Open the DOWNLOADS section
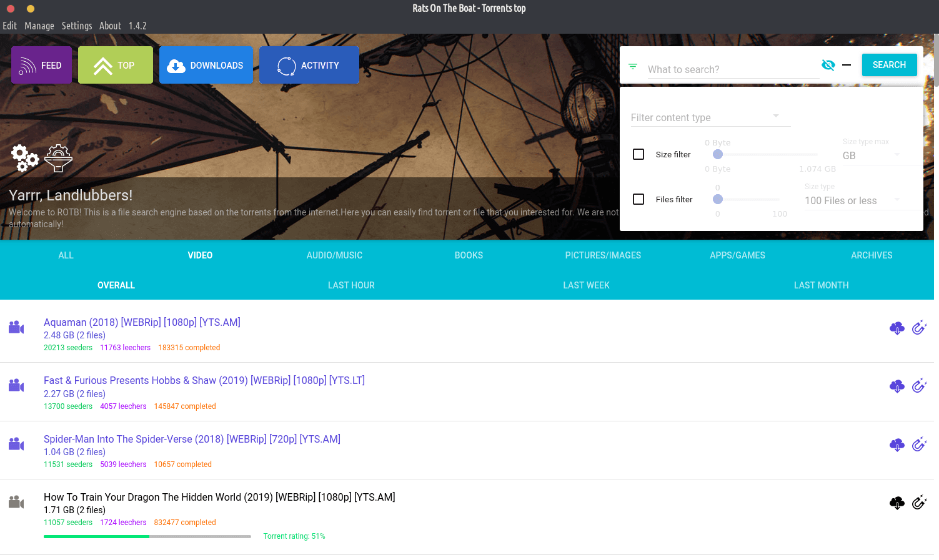Image resolution: width=939 pixels, height=560 pixels. pos(206,65)
